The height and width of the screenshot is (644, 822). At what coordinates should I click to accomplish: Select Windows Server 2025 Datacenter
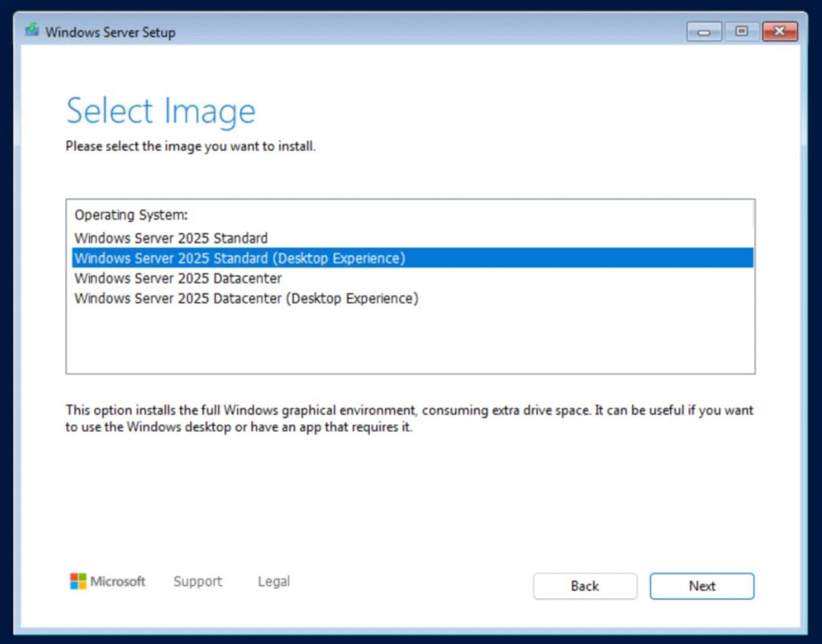(178, 278)
